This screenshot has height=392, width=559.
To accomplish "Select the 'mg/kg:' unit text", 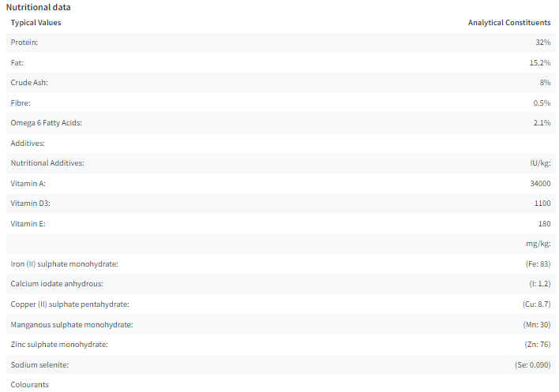I will pyautogui.click(x=538, y=244).
